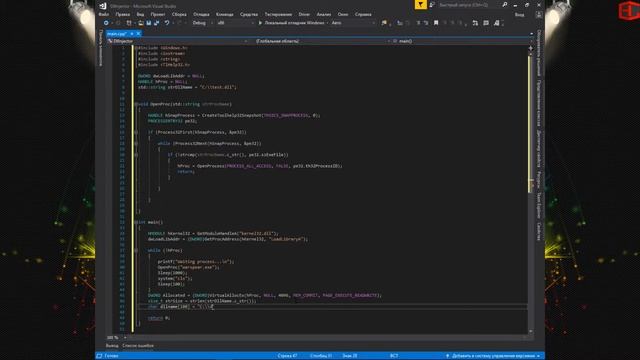Open the Панель элементов left side tab

coord(101,48)
